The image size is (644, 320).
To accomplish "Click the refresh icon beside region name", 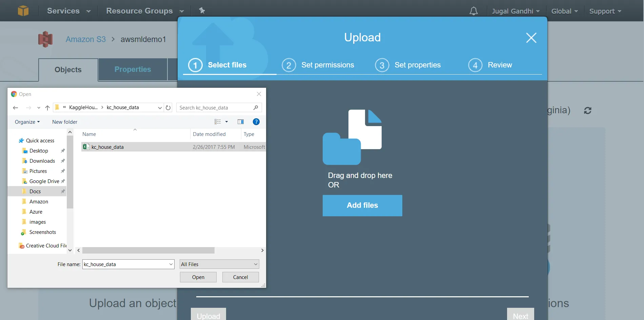I will click(x=588, y=111).
